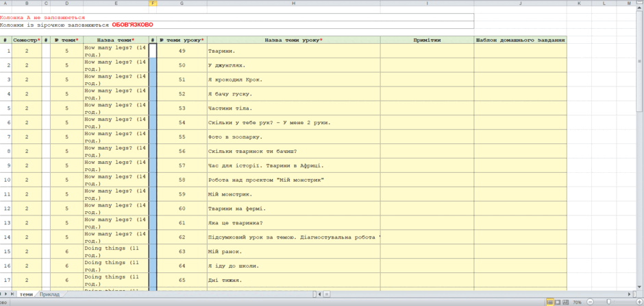The width and height of the screenshot is (644, 306).
Task: Click the zoom out minus button
Action: pos(589,303)
